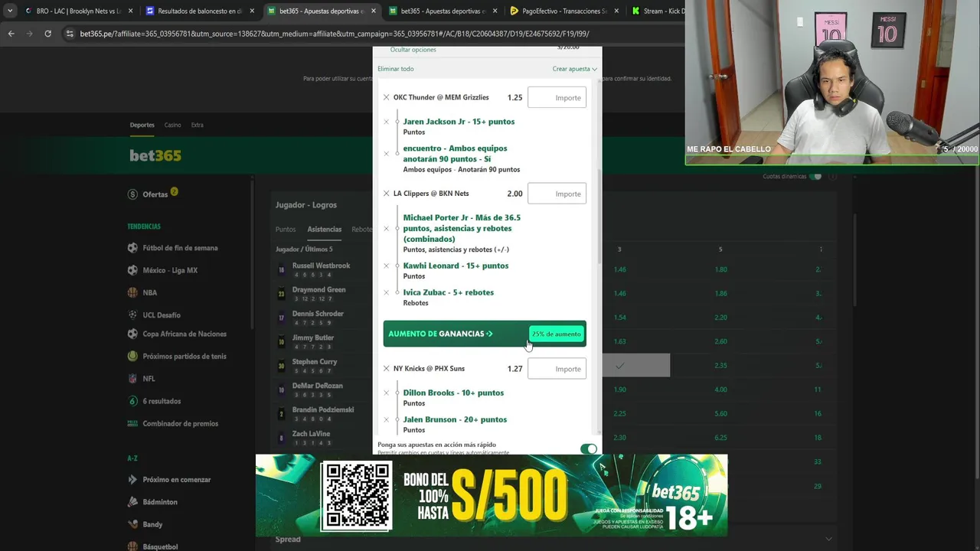This screenshot has height=551, width=980.
Task: Click the browser address bar URL
Action: [x=335, y=34]
